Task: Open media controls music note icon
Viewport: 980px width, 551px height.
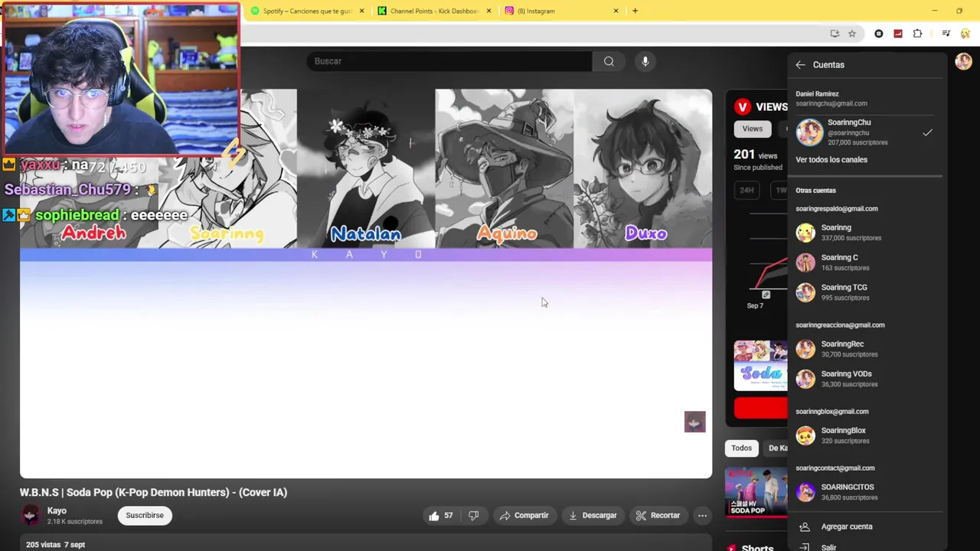Action: pos(946,34)
